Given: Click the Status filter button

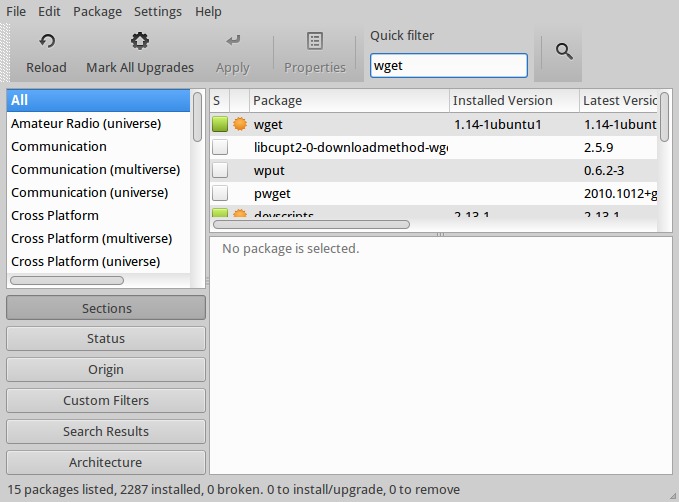Looking at the screenshot, I should [106, 338].
